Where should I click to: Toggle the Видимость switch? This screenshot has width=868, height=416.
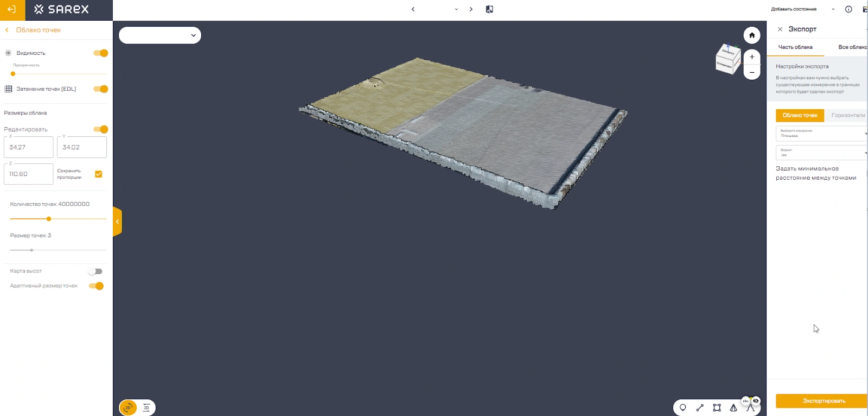tap(101, 53)
